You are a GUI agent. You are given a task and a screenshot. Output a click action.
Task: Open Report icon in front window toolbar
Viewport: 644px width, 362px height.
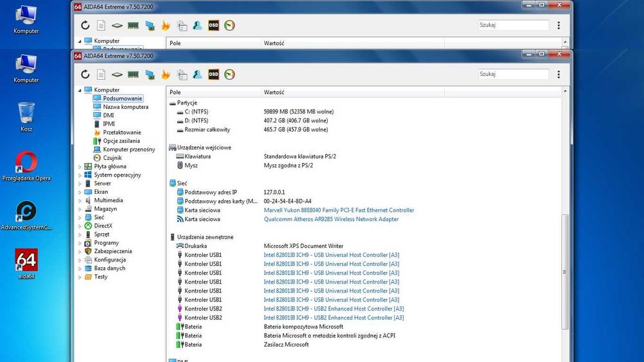click(x=101, y=74)
